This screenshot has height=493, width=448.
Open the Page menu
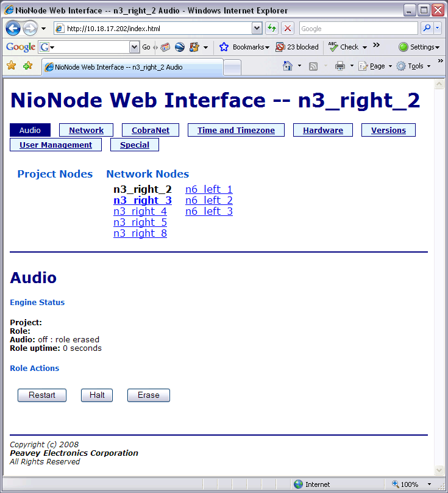click(x=375, y=66)
